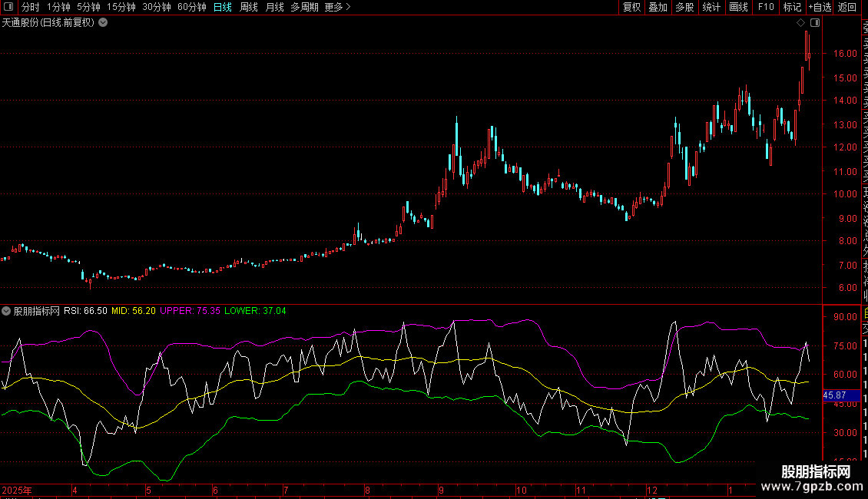Open 多周期 multi-period view

click(304, 7)
